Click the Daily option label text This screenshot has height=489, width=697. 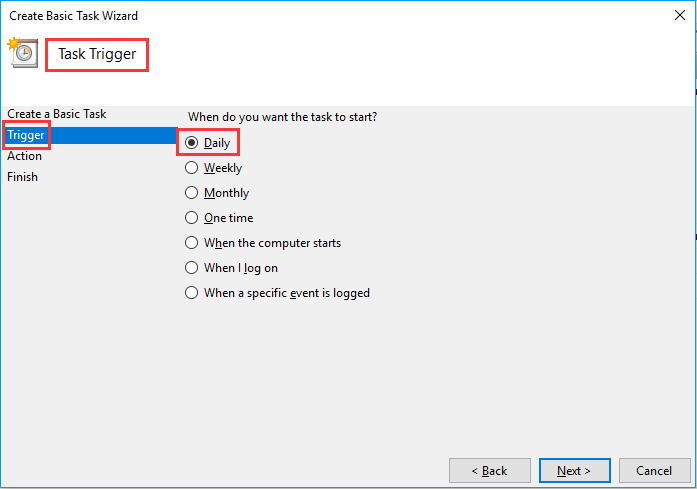tap(217, 143)
